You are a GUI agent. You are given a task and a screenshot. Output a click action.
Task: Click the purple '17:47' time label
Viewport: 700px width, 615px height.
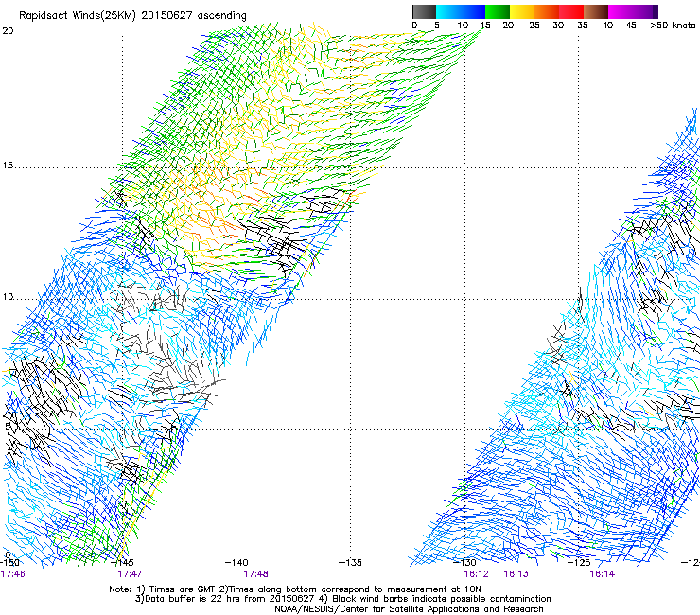click(x=130, y=574)
